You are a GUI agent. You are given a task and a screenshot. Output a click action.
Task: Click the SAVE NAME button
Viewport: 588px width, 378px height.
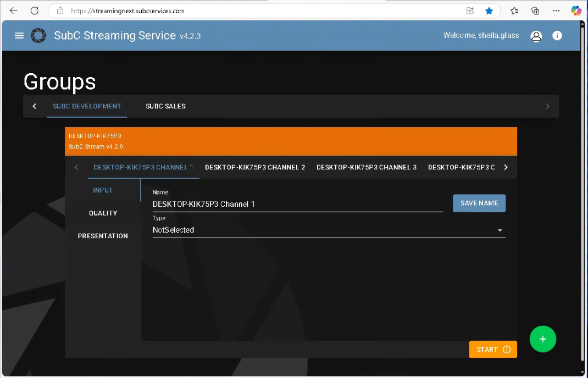point(479,203)
